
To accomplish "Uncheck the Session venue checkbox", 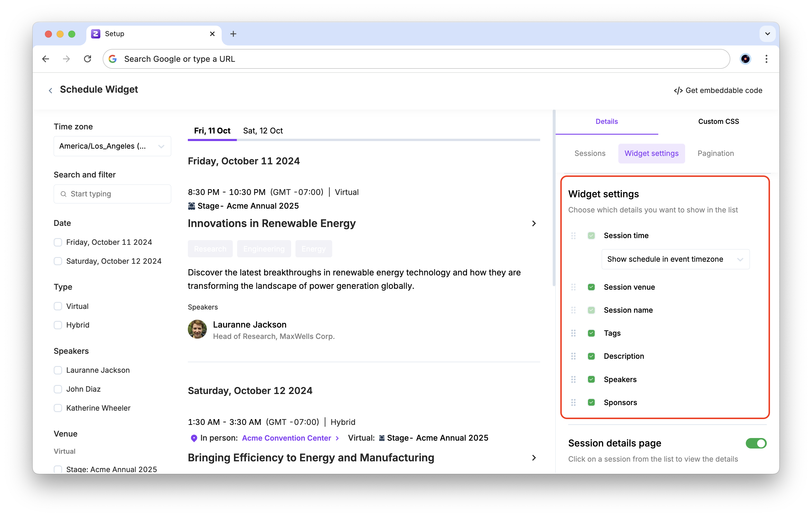I will (591, 287).
